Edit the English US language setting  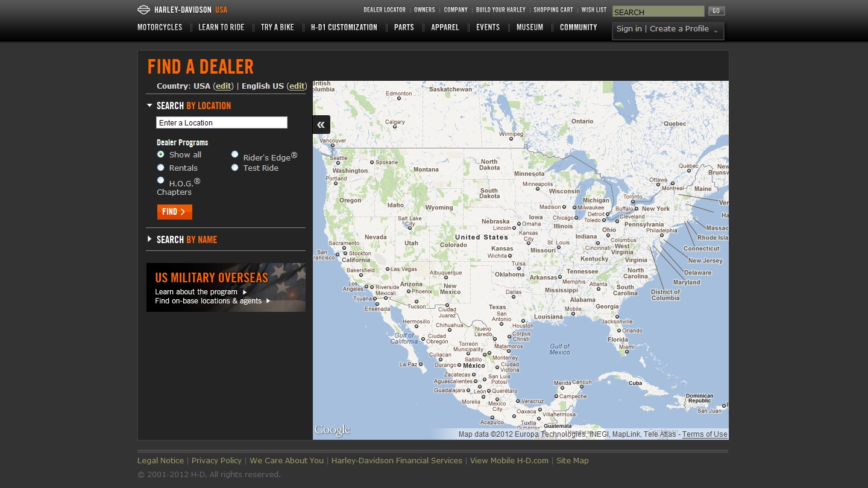pyautogui.click(x=297, y=86)
